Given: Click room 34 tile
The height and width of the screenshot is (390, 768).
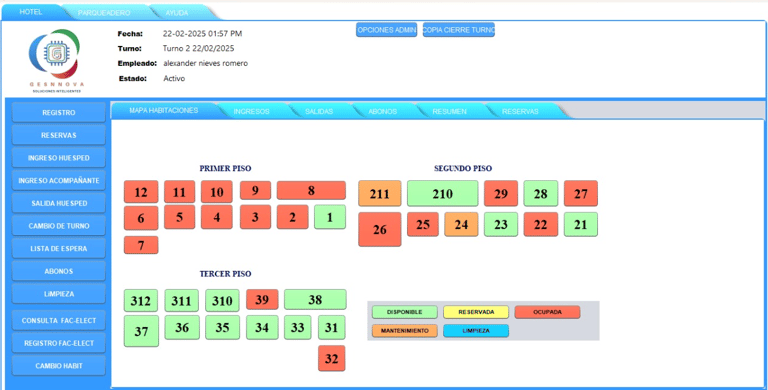Looking at the screenshot, I should tap(262, 327).
